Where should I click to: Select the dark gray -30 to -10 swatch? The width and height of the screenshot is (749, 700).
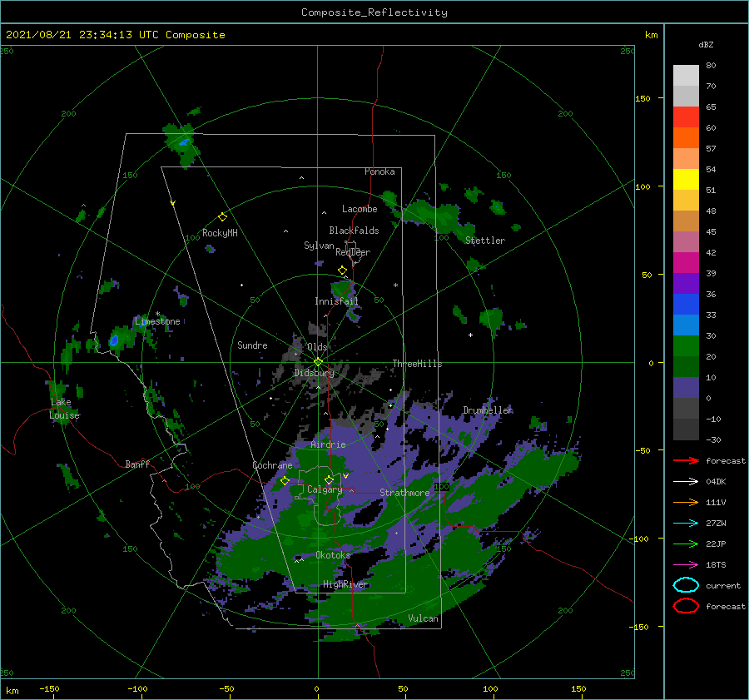pyautogui.click(x=686, y=429)
